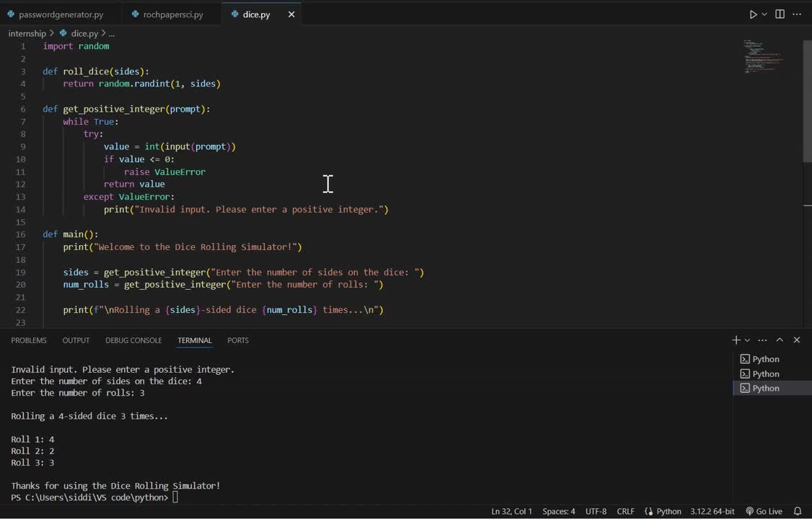Screen dimensions: 812x519
Task: Close the terminal panel
Action: tap(797, 340)
